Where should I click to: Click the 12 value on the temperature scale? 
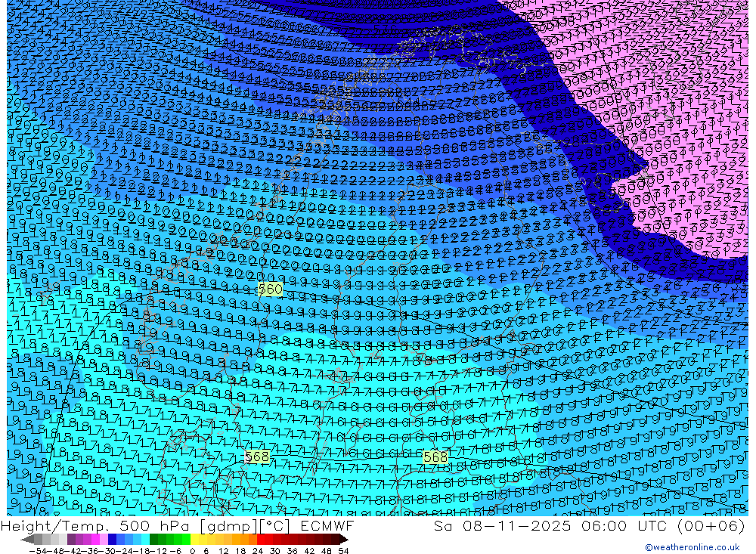coord(223,551)
